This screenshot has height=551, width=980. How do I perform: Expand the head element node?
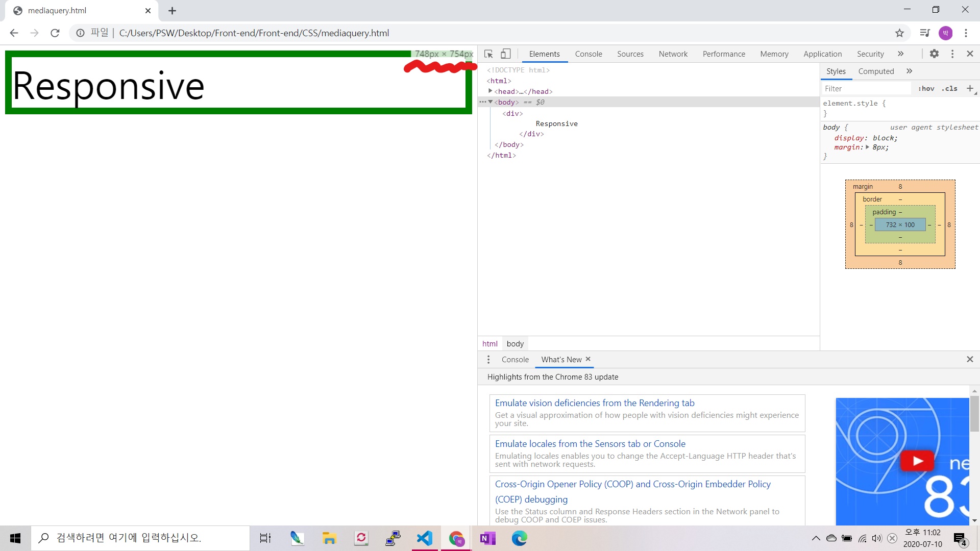pos(491,91)
